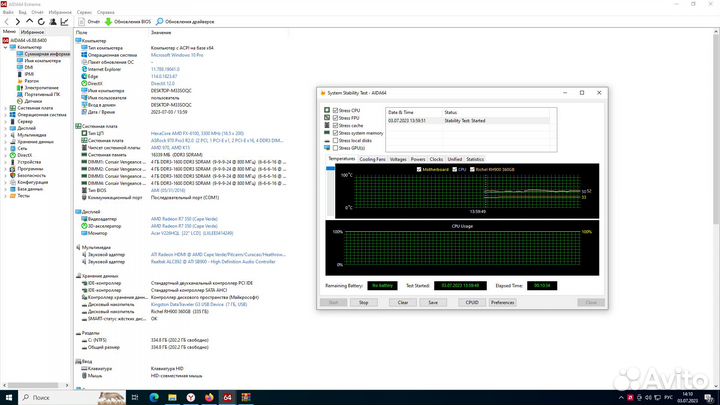This screenshot has width=720, height=405.
Task: Switch to the Voltages tab
Action: (x=398, y=159)
